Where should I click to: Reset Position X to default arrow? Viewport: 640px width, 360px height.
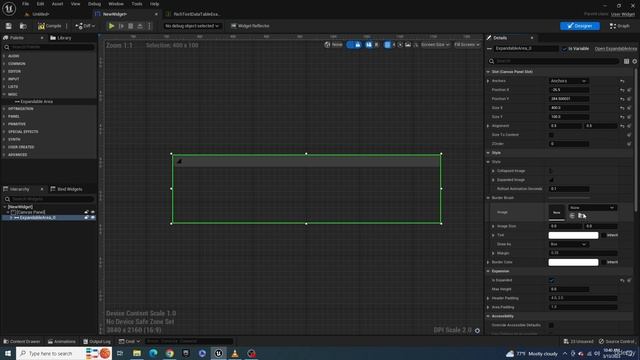622,90
